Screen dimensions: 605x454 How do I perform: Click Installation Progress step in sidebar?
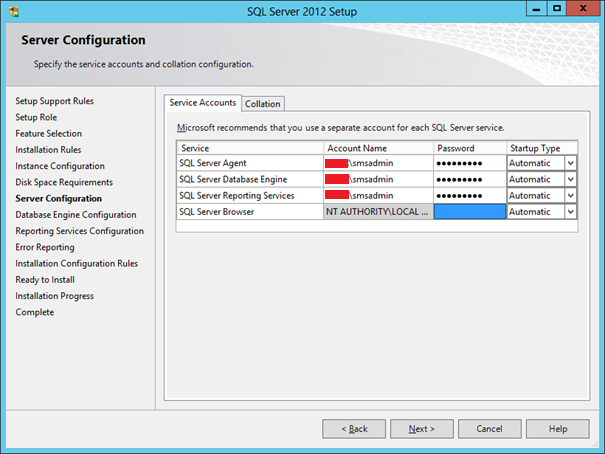coord(54,296)
